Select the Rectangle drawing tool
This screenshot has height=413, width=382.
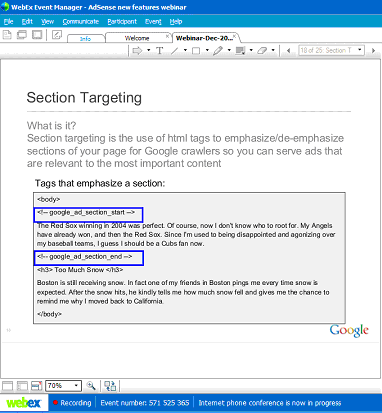[x=196, y=51]
